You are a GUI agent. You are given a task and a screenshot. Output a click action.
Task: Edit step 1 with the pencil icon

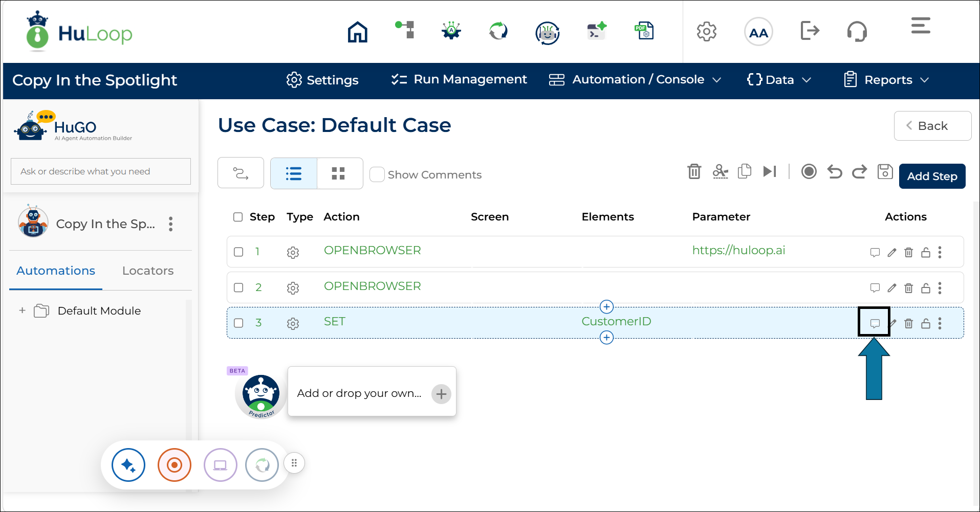point(891,252)
